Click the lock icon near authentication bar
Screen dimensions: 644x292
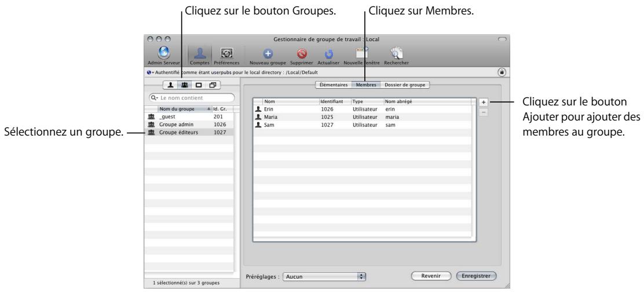502,72
